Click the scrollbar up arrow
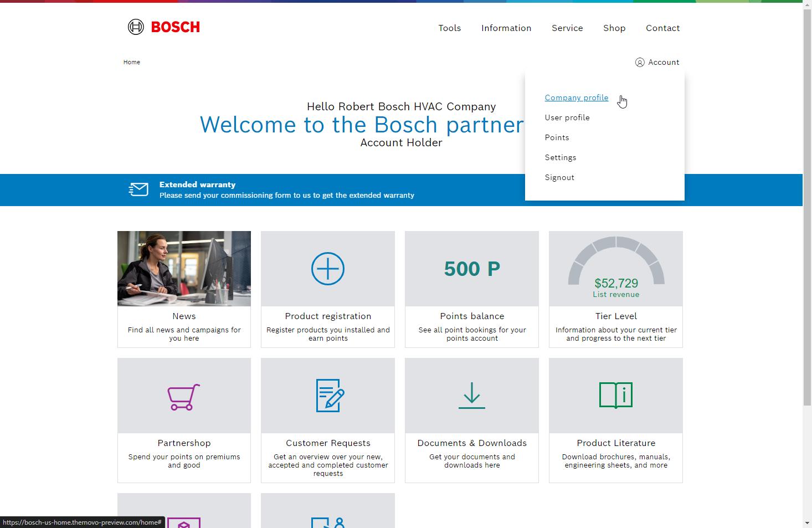Image resolution: width=812 pixels, height=528 pixels. [x=807, y=4]
